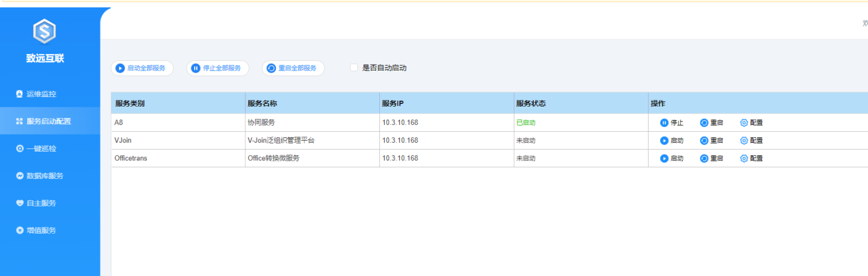Click Office转换微服务 service name
The width and height of the screenshot is (868, 276).
point(273,158)
